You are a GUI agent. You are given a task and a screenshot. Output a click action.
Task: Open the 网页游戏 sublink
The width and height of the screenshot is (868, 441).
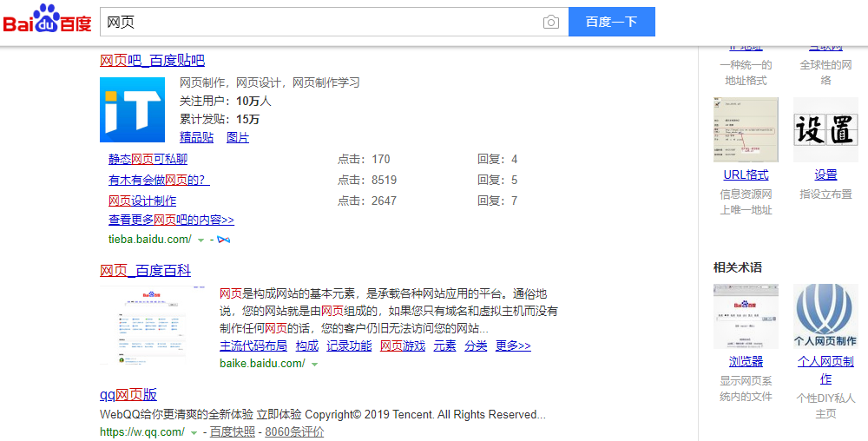[x=403, y=346]
